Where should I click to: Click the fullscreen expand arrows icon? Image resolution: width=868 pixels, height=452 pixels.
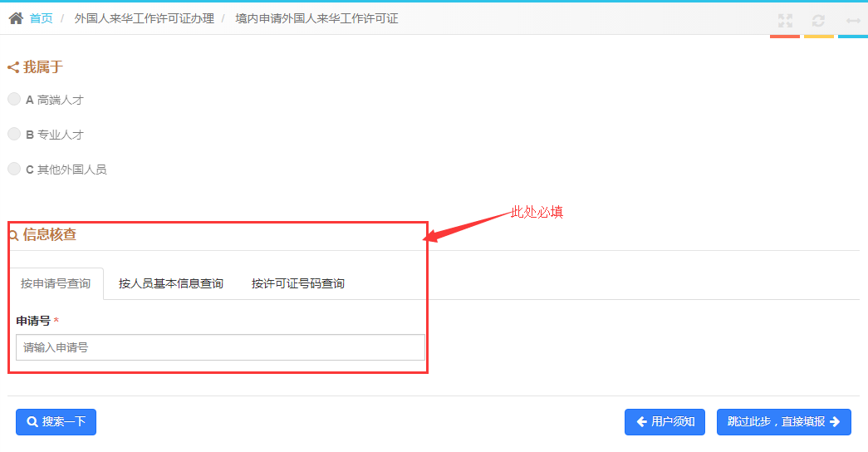785,21
